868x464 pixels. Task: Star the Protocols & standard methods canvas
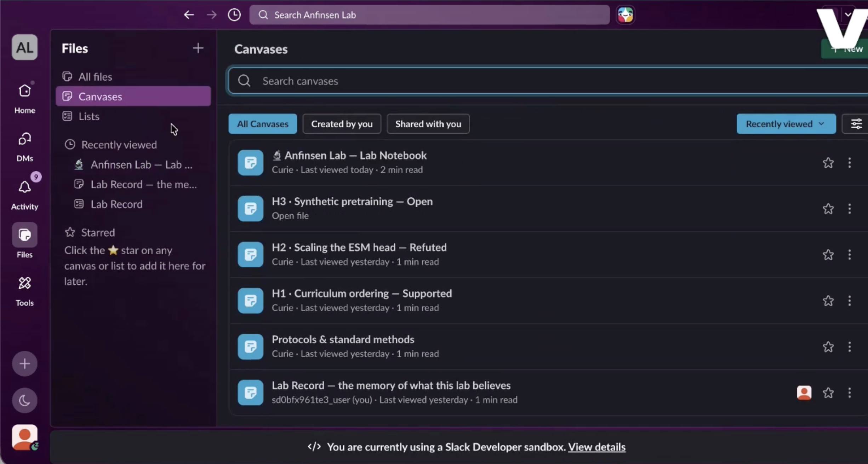(x=828, y=347)
